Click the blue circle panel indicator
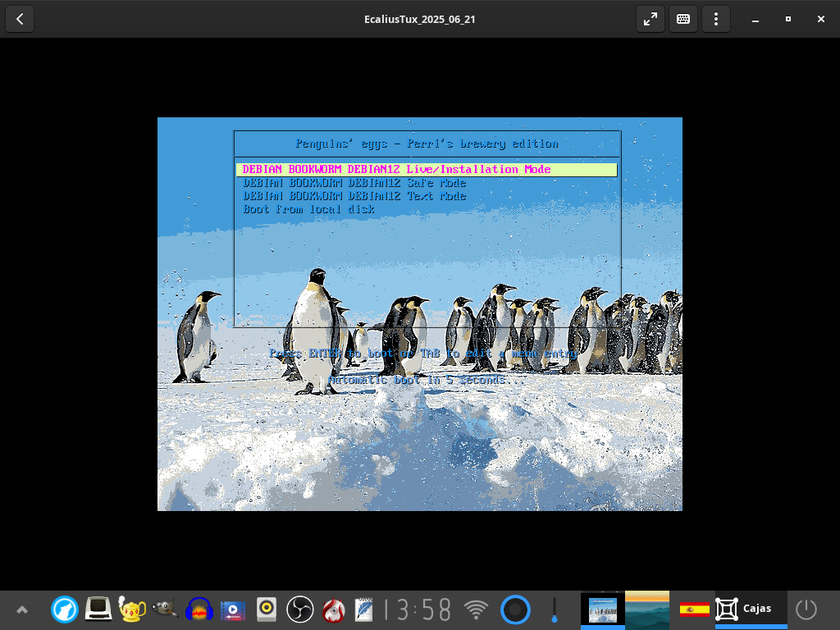The height and width of the screenshot is (630, 840). coord(515,609)
